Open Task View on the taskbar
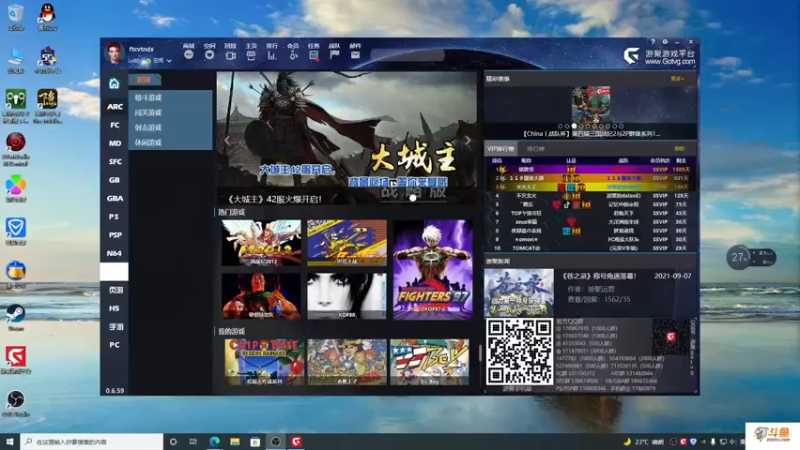Image resolution: width=800 pixels, height=450 pixels. [x=193, y=441]
